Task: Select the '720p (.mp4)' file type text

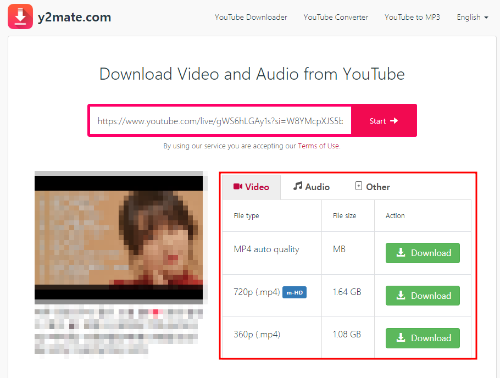Action: pyautogui.click(x=257, y=292)
